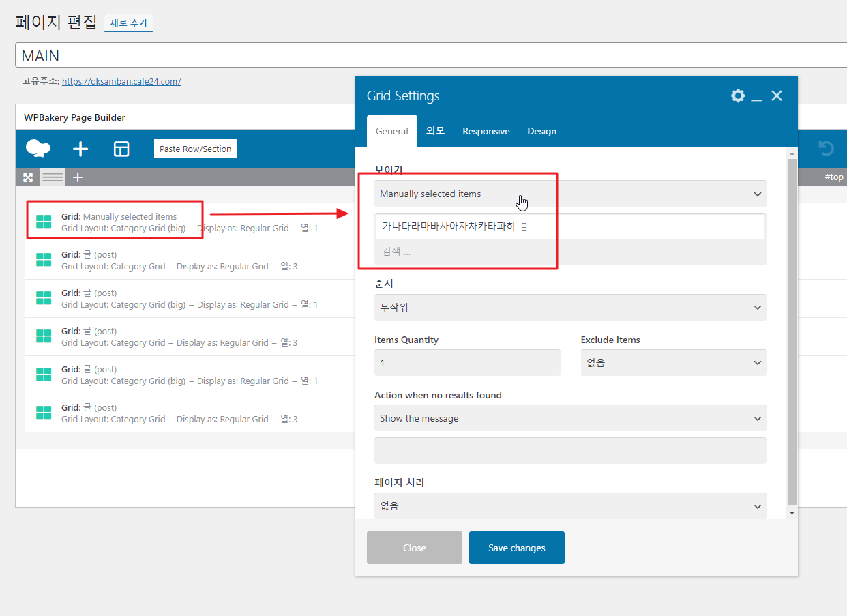Screen dimensions: 847x616
Task: Click grid icon of fourth Grid row
Action: [x=44, y=336]
